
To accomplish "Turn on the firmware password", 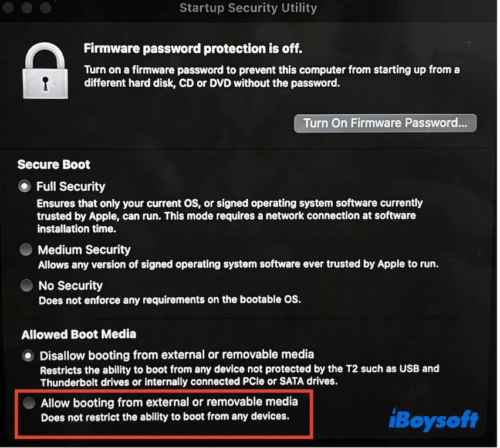I will (x=385, y=123).
